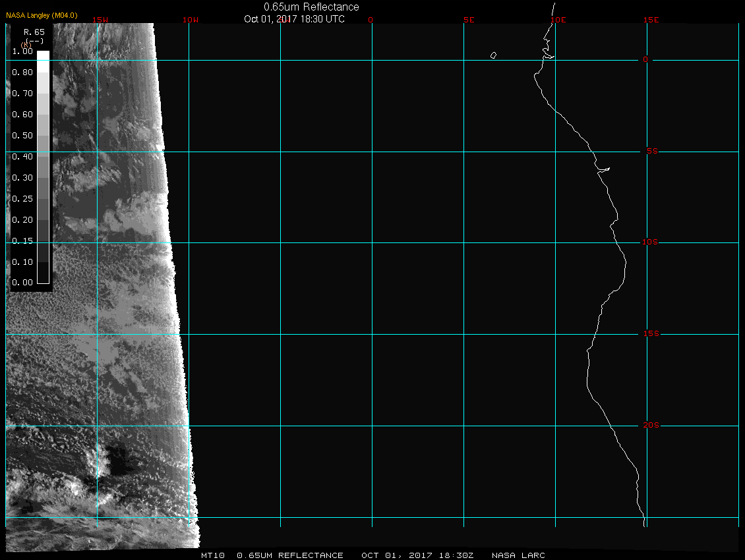This screenshot has height=560, width=745.
Task: Click the 10W longitude label at the top
Action: [x=190, y=20]
